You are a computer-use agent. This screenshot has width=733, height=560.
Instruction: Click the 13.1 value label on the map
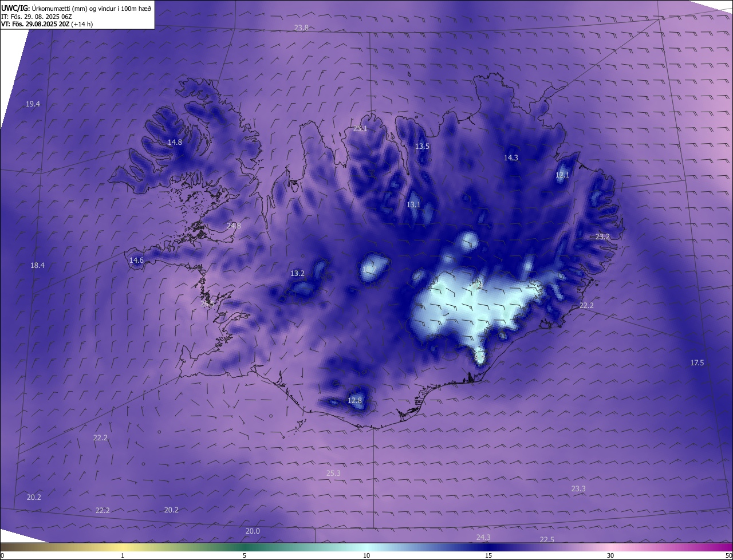pyautogui.click(x=413, y=204)
